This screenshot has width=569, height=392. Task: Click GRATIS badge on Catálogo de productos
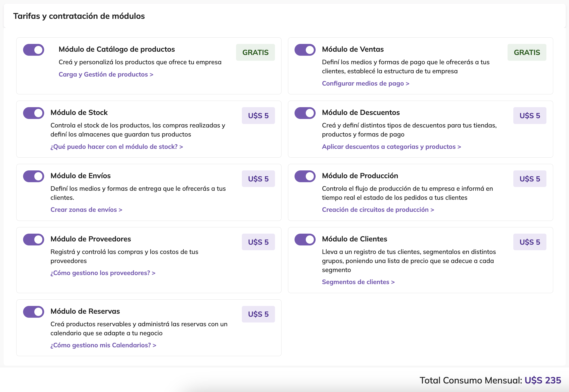255,52
